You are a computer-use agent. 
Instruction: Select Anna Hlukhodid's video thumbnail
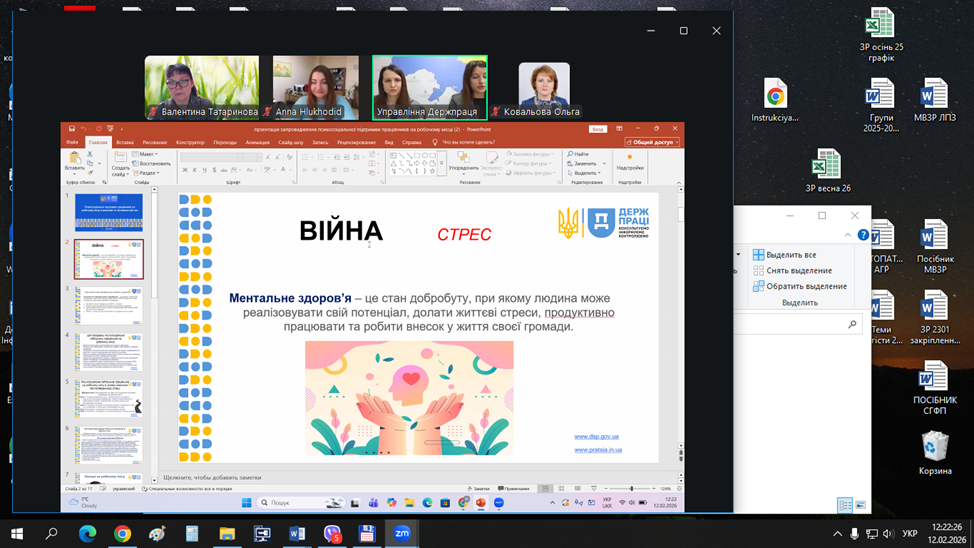[x=315, y=87]
